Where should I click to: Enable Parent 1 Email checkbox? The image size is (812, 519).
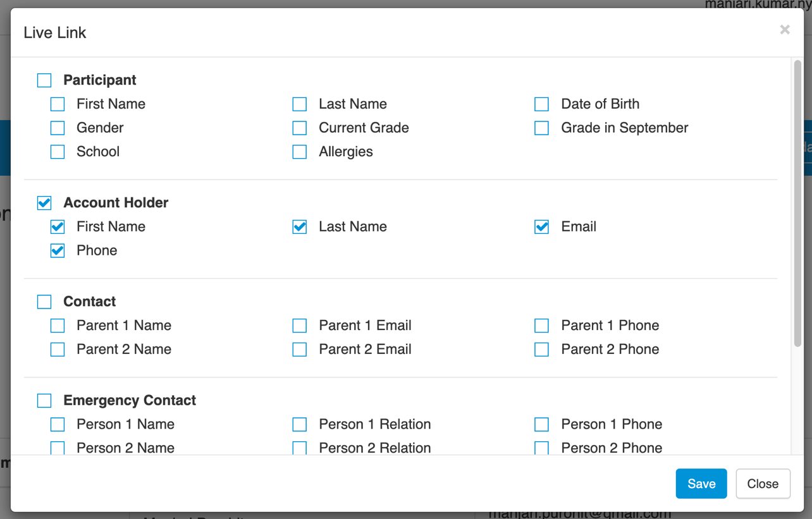tap(300, 326)
